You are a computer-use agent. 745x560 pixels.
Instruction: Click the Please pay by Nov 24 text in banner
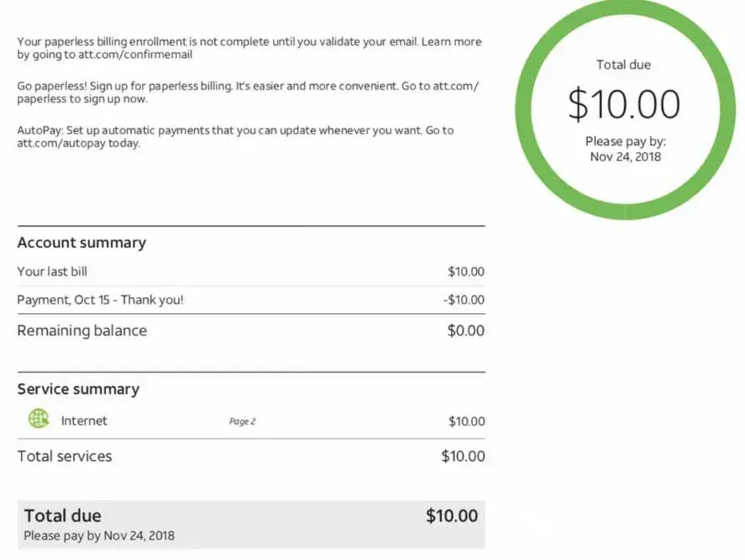[x=99, y=536]
